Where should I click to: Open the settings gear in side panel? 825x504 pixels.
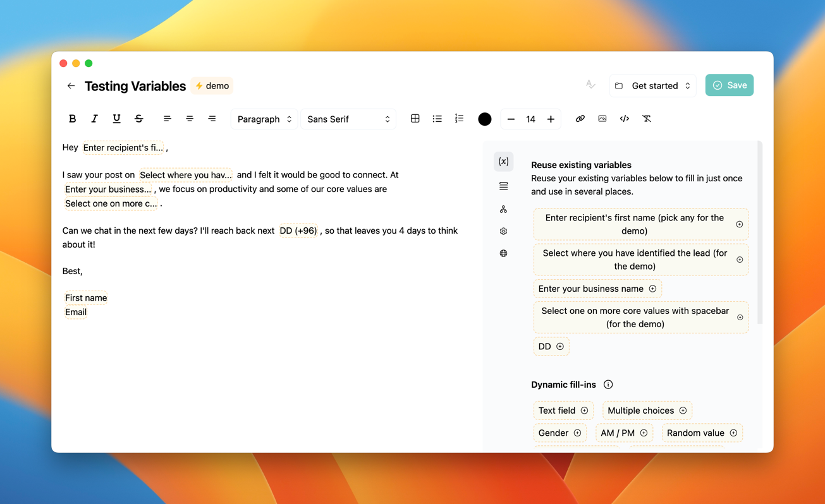[503, 231]
